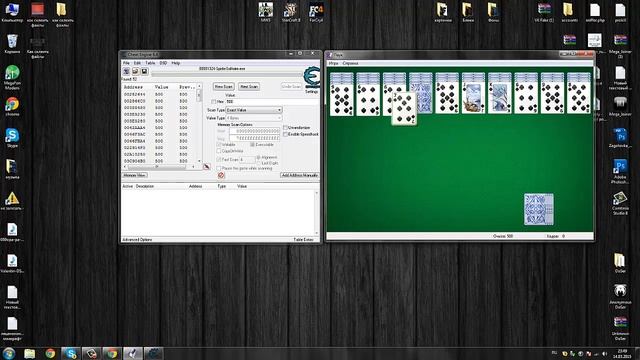Viewport: 640px width, 360px height.
Task: Open the Chrome desktop shortcut
Action: point(12,107)
